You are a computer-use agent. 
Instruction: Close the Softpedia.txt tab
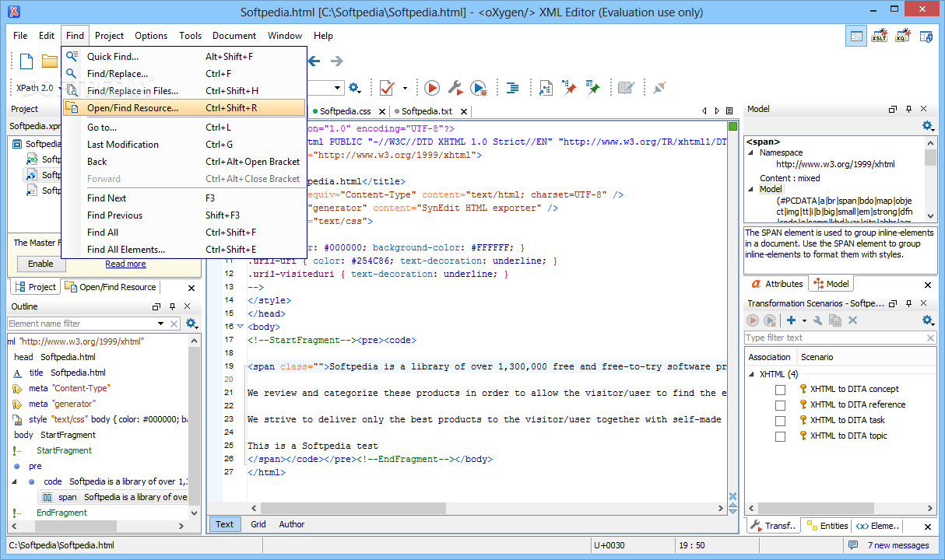click(464, 111)
